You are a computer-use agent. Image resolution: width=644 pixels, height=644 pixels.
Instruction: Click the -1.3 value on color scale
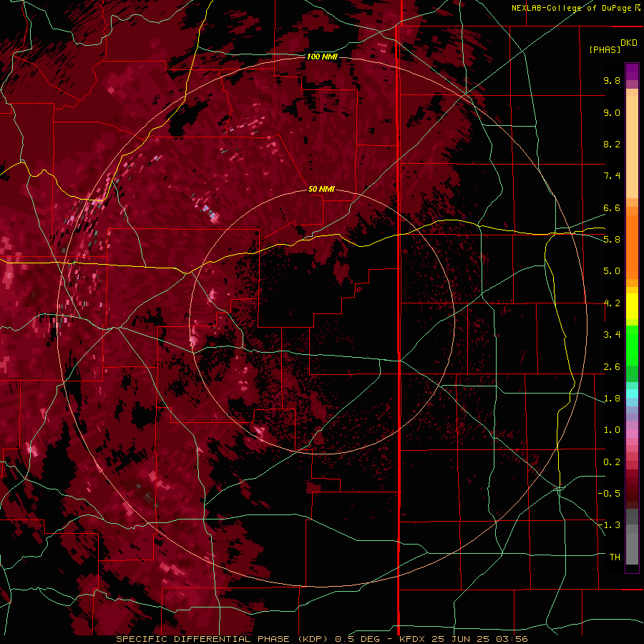point(609,525)
